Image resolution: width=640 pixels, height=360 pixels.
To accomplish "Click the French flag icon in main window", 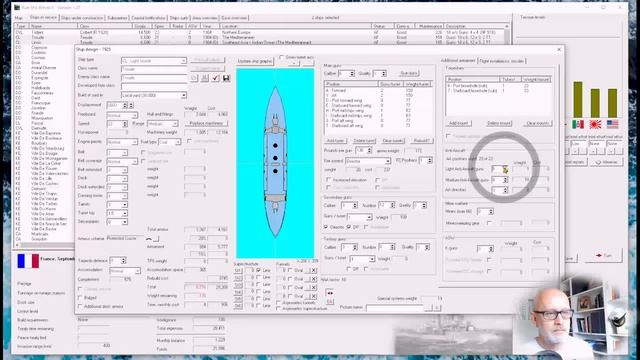I will pos(28,261).
